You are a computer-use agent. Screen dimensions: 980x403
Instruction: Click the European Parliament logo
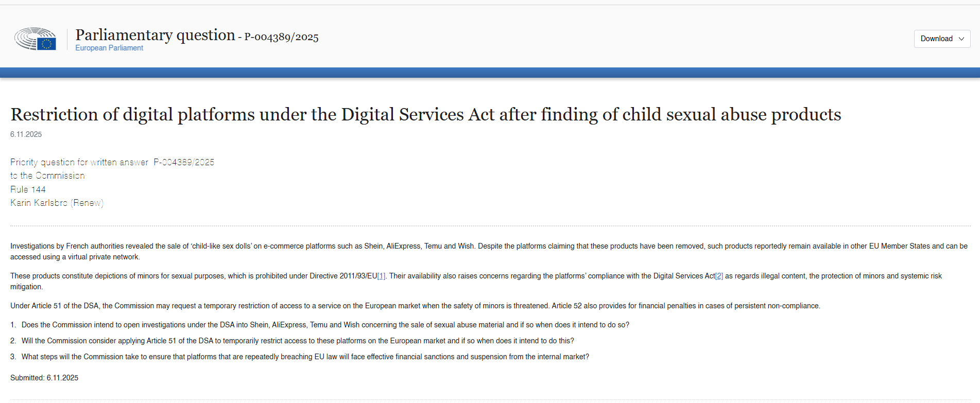(x=36, y=39)
